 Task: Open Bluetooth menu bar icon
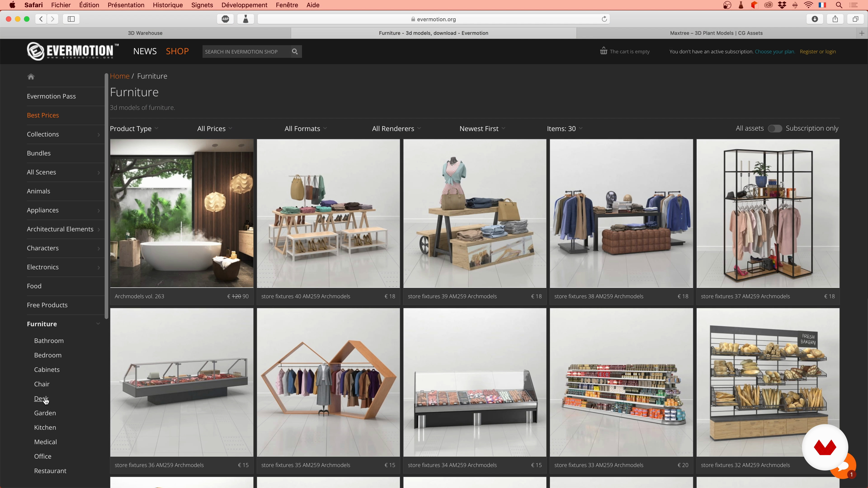point(795,5)
